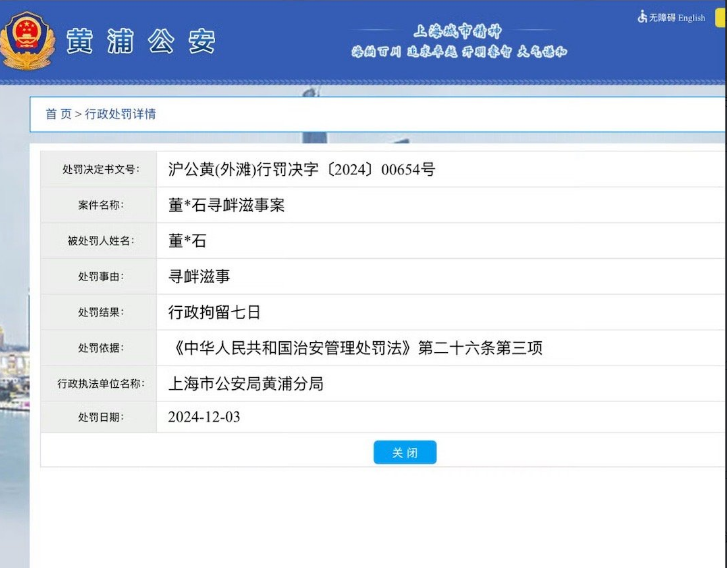The height and width of the screenshot is (568, 727).
Task: Click the penalty result 行政拘留七日
Action: (214, 312)
